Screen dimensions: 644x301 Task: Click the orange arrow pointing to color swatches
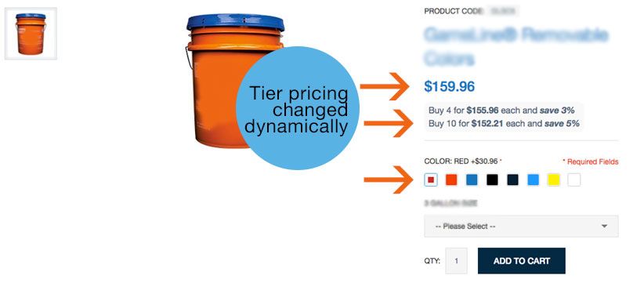point(389,180)
